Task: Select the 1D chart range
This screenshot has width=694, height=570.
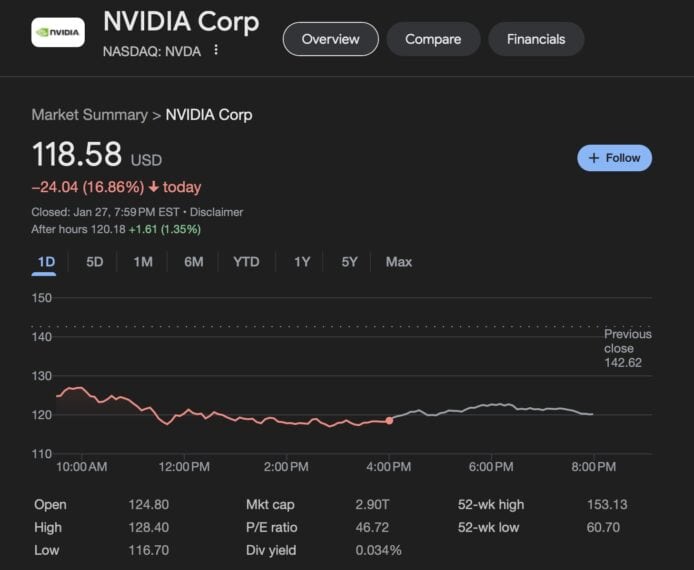Action: tap(46, 262)
